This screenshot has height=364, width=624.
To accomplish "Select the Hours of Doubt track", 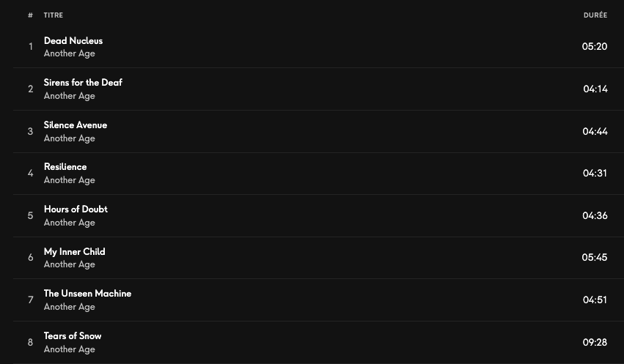I will [76, 209].
